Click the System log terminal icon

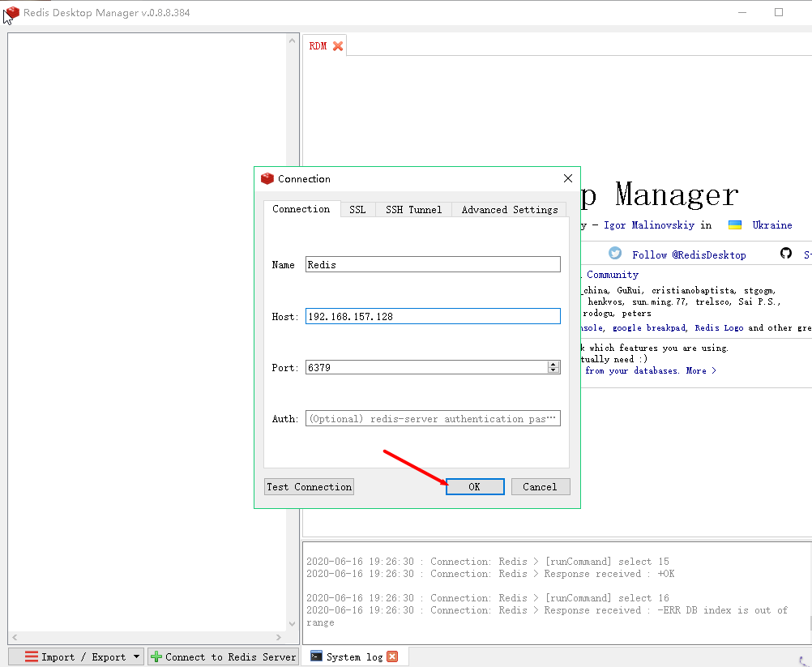coord(316,656)
